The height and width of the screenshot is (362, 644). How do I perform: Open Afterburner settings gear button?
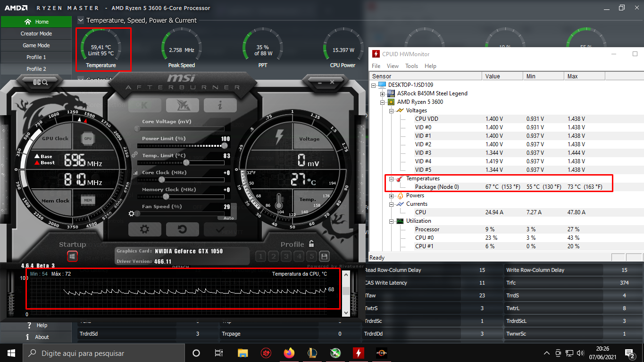tap(144, 229)
